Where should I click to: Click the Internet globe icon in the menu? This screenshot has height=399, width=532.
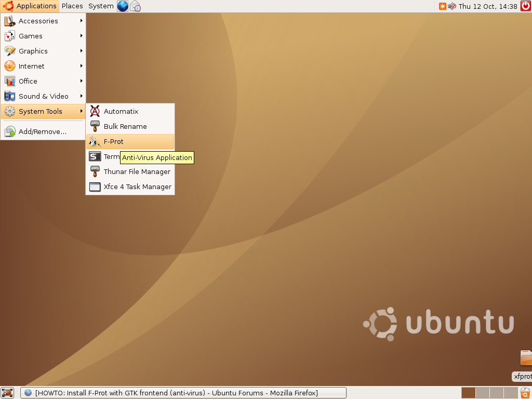click(10, 66)
